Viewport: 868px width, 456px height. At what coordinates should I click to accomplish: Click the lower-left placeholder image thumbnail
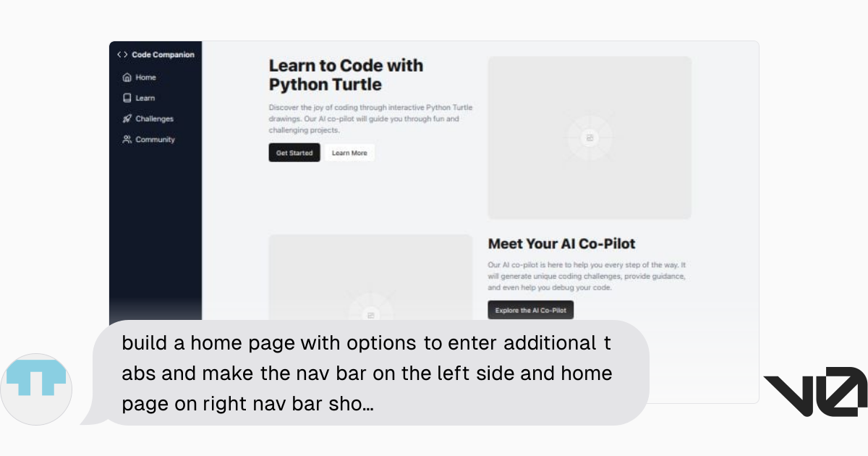[x=370, y=277]
